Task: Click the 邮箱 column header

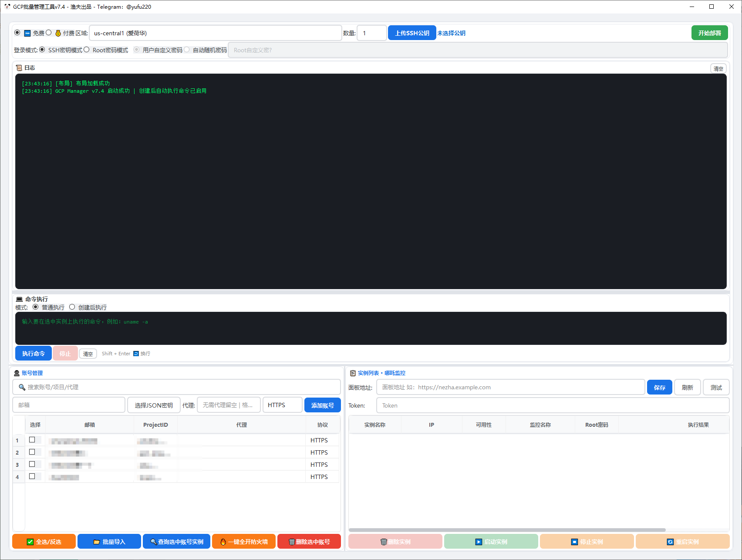Action: (90, 425)
